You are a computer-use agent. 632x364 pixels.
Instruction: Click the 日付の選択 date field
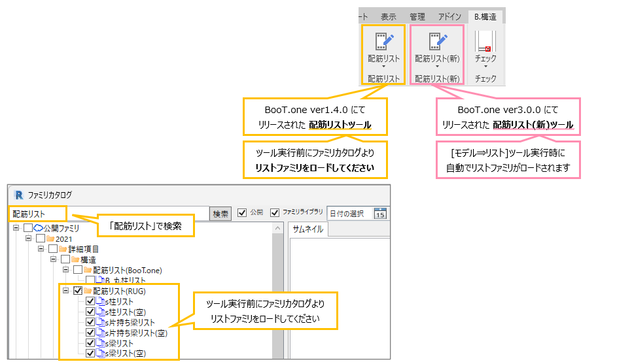(x=350, y=214)
